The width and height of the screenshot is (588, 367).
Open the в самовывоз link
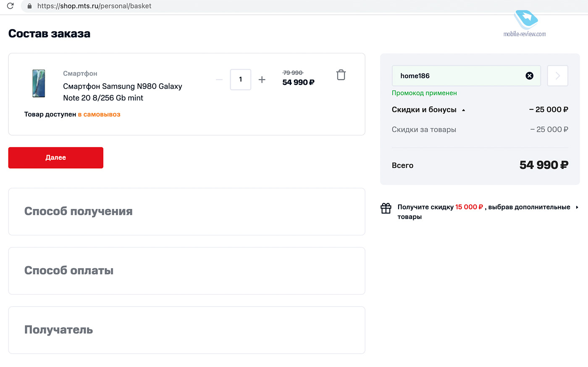pos(99,114)
